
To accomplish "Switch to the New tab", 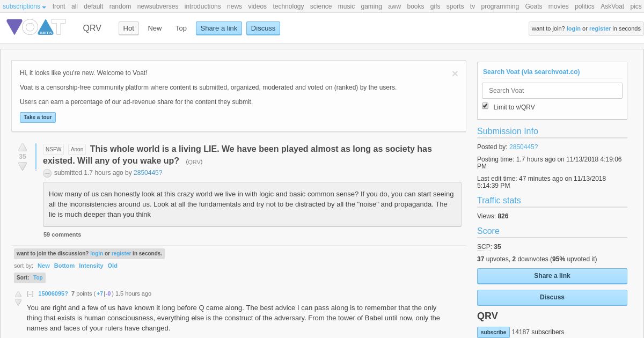I will tap(155, 28).
